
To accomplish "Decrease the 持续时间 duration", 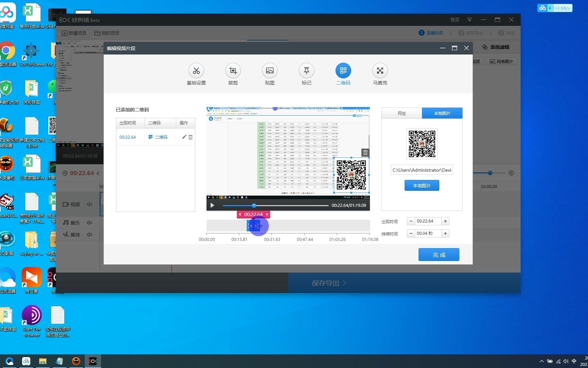I will pyautogui.click(x=411, y=233).
